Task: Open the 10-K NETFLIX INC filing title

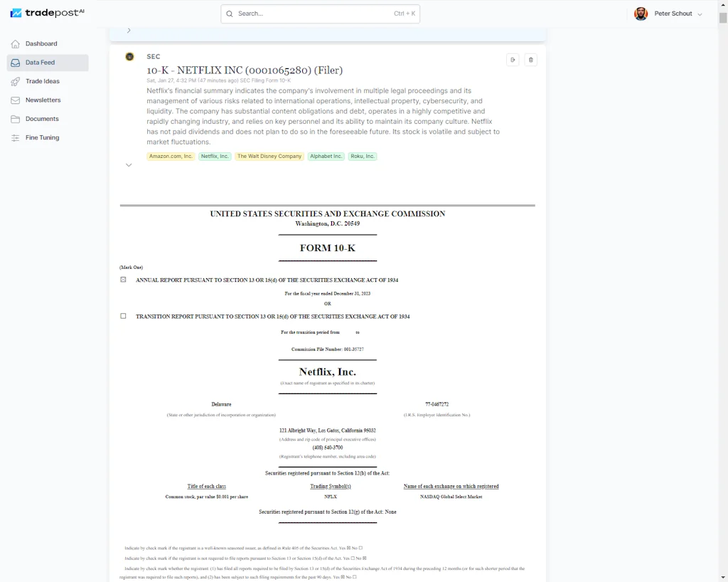Action: (x=245, y=70)
